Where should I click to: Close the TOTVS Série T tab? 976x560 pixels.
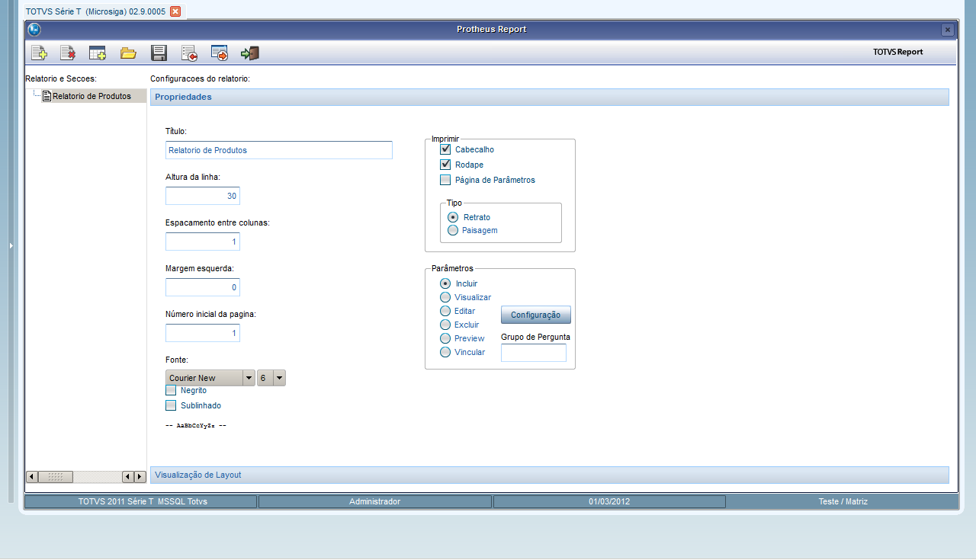175,11
